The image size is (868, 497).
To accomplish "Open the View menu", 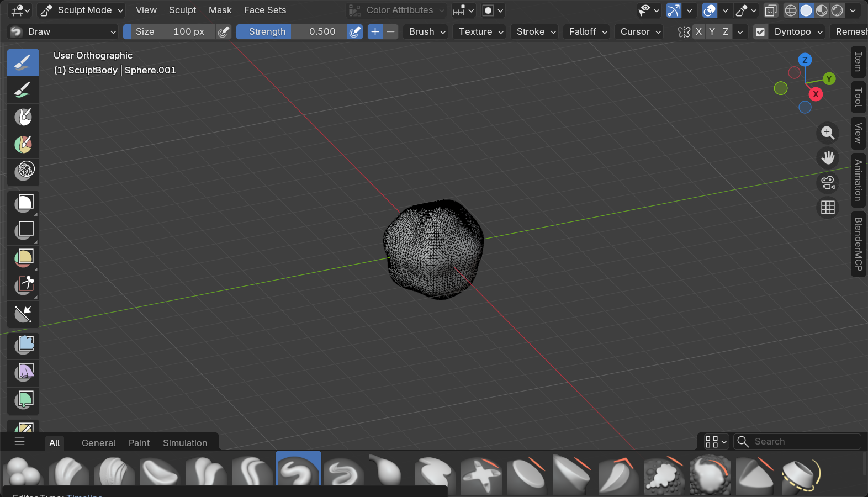I will 146,10.
